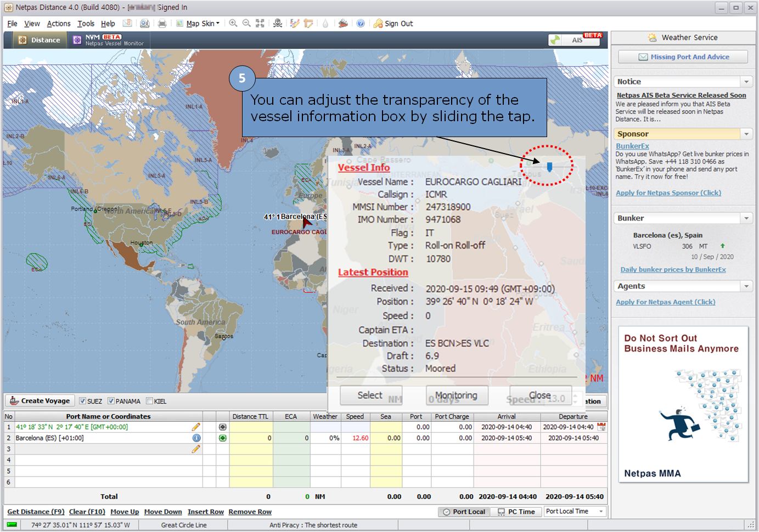Click the Move Down link
Screen dimensions: 759x532
pyautogui.click(x=163, y=512)
